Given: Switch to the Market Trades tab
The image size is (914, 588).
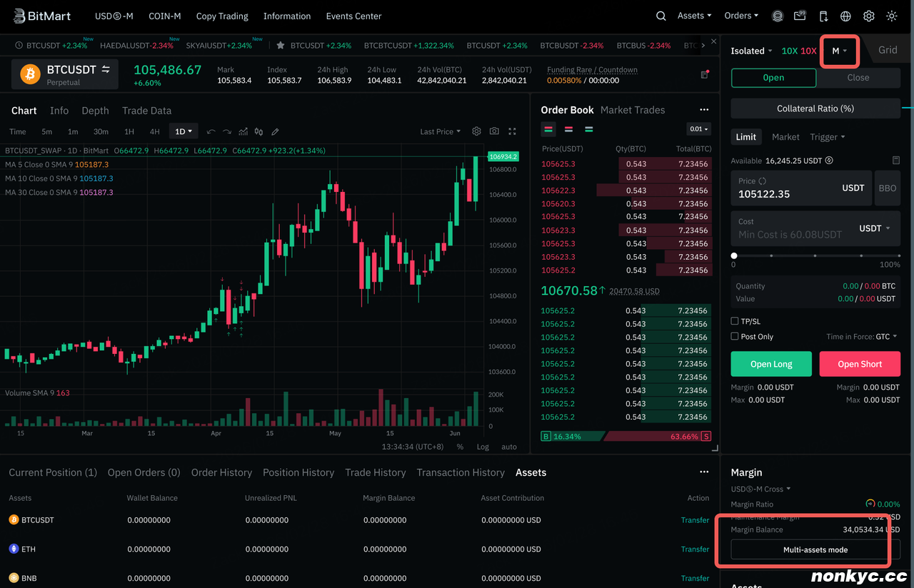Looking at the screenshot, I should (632, 110).
